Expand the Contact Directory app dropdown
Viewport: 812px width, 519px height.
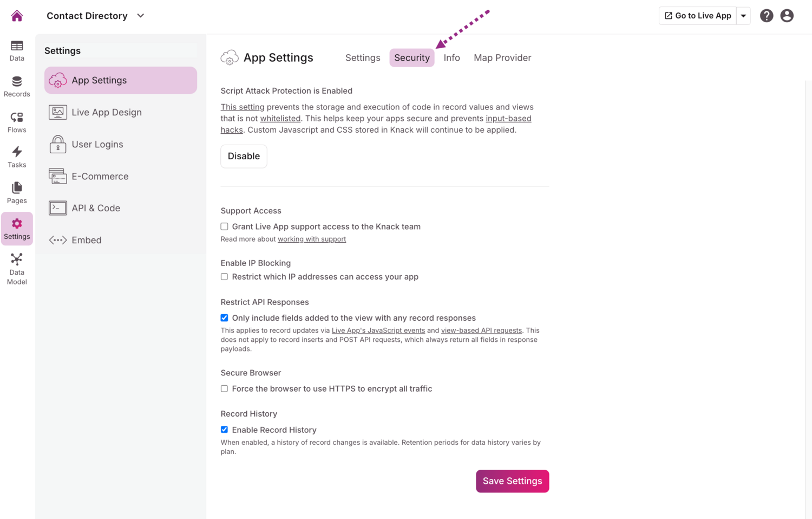coord(141,16)
